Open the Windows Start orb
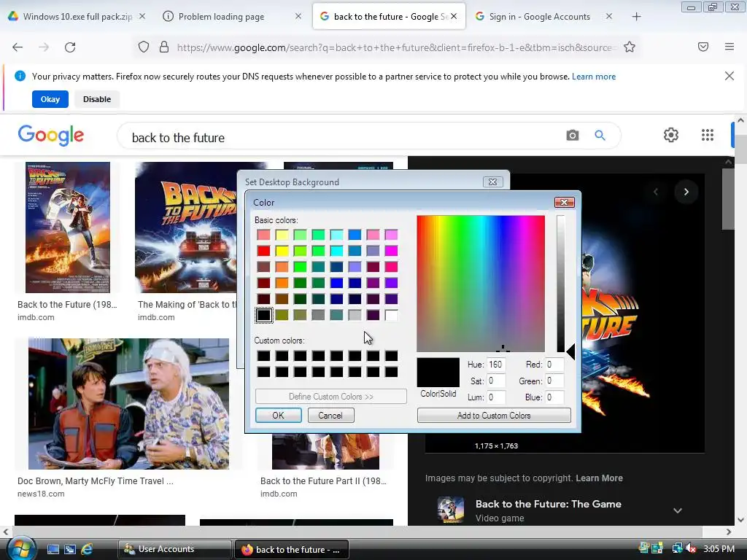 tap(21, 549)
